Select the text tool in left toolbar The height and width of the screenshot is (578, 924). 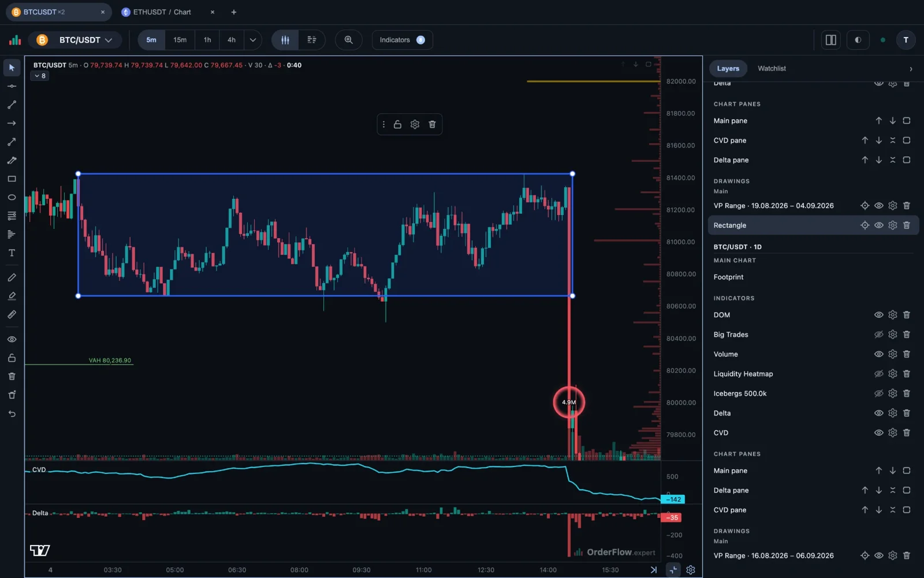pos(12,253)
